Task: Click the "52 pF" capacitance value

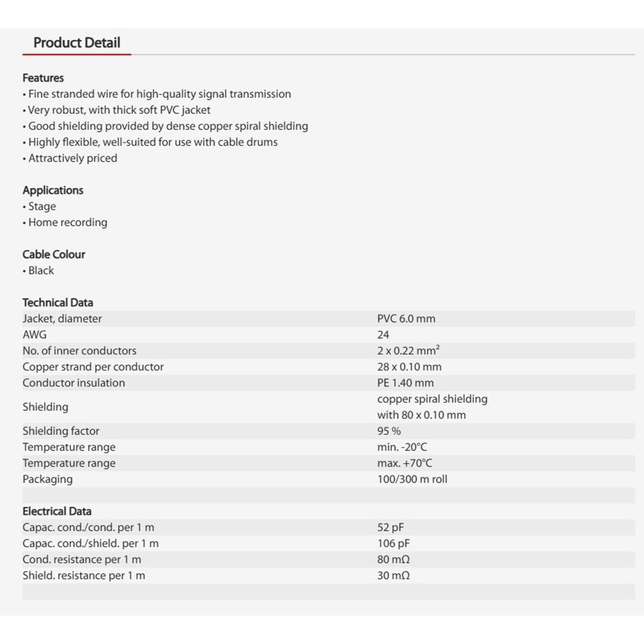Action: [x=390, y=527]
